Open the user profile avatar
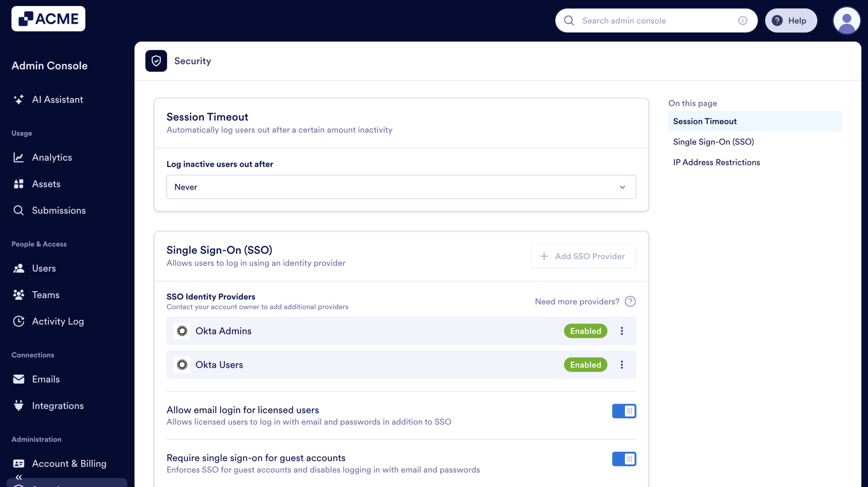The height and width of the screenshot is (487, 868). 846,21
